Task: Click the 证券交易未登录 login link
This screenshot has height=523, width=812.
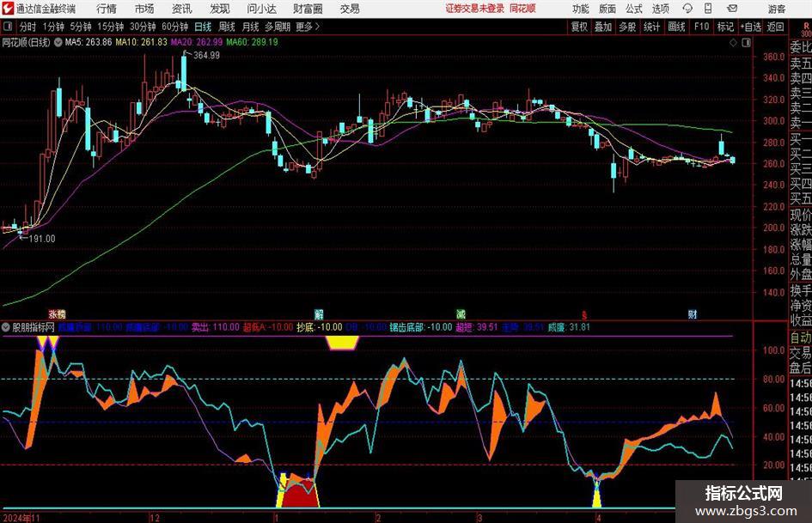Action: point(475,9)
